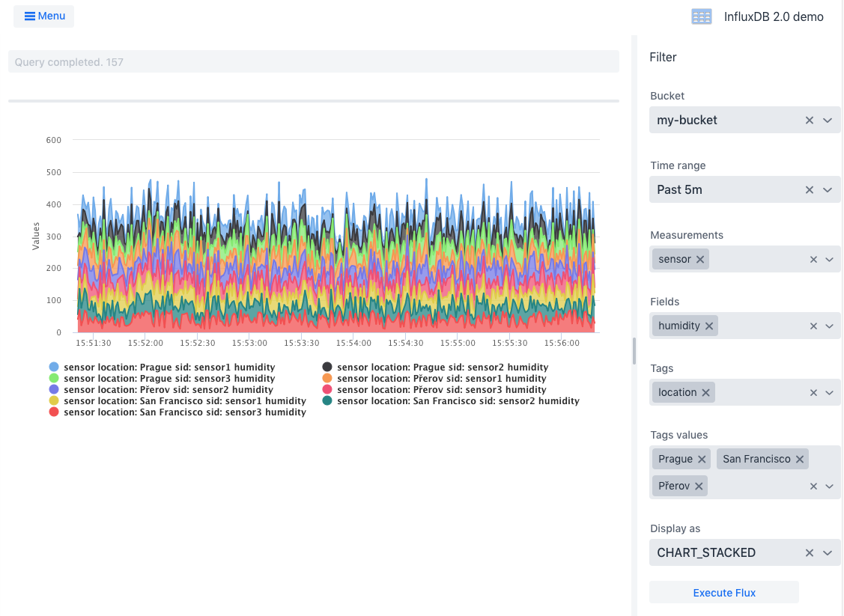Expand the Tags values dropdown chevron
This screenshot has width=844, height=616.
coord(830,487)
